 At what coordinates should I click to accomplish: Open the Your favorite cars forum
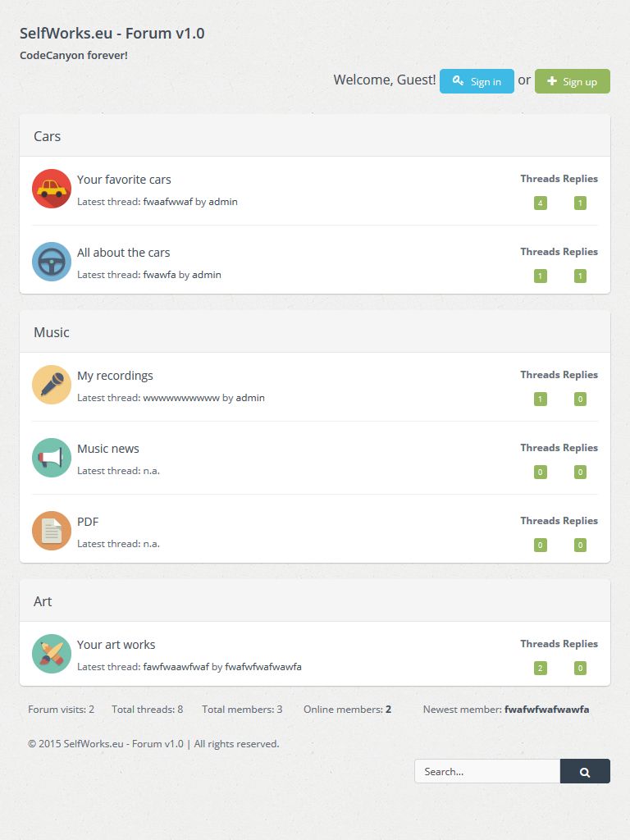pos(124,180)
